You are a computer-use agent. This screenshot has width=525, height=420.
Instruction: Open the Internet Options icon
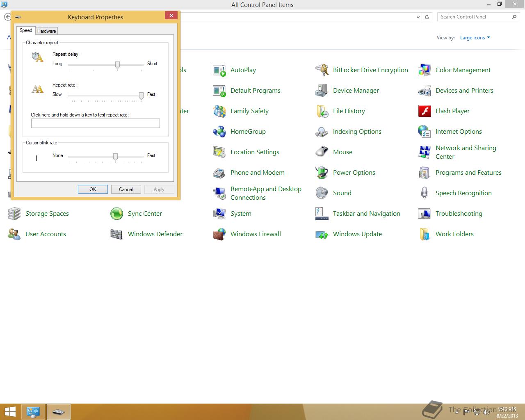425,132
